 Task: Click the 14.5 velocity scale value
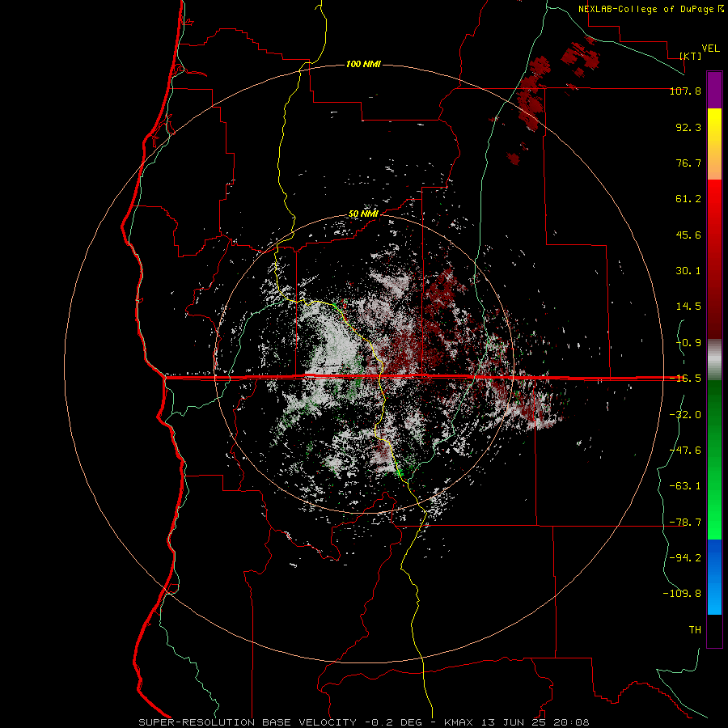(688, 307)
